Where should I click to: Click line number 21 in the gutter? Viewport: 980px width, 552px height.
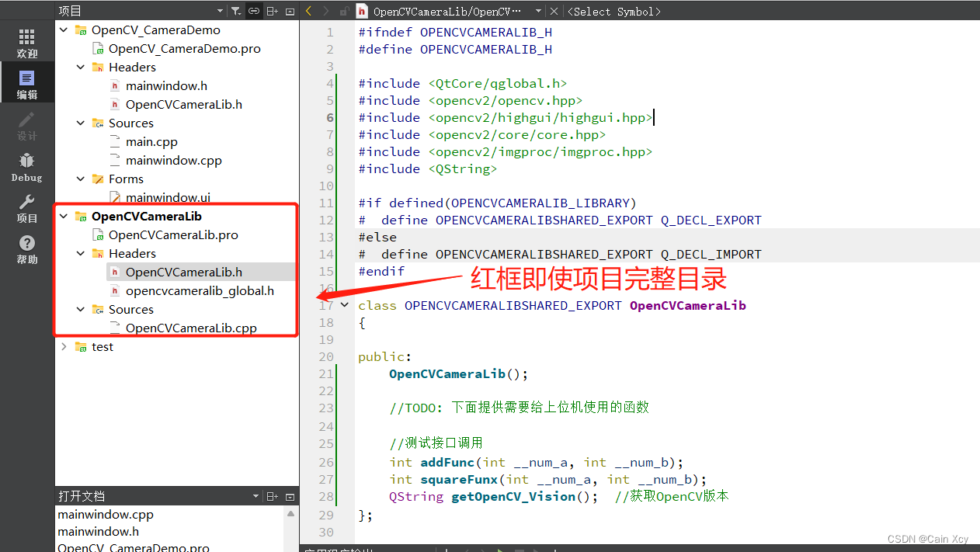325,373
